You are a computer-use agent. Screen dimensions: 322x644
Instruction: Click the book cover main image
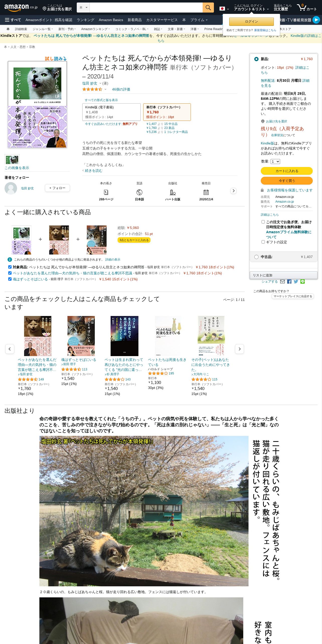coord(37,104)
